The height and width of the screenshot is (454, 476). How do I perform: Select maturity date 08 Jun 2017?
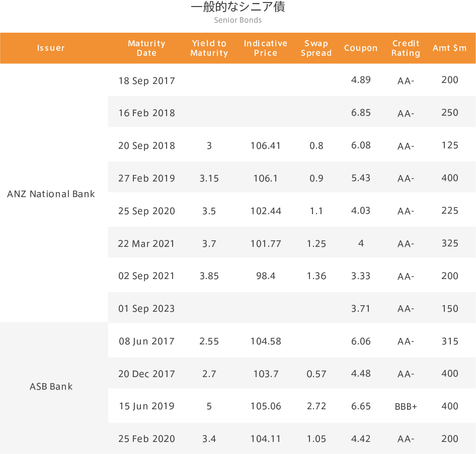(146, 341)
